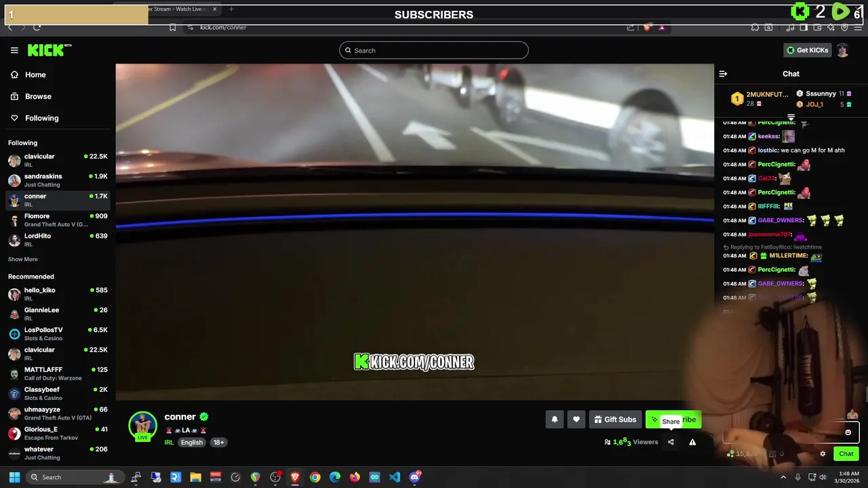Open hello_kiko recommended channel
Viewport: 868px width, 488px height.
click(58, 293)
